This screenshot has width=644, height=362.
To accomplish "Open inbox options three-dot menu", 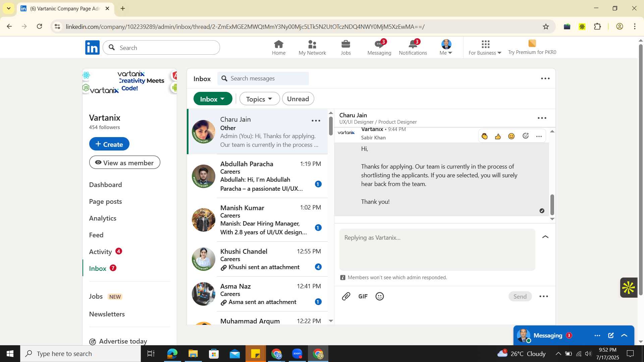I will [545, 79].
